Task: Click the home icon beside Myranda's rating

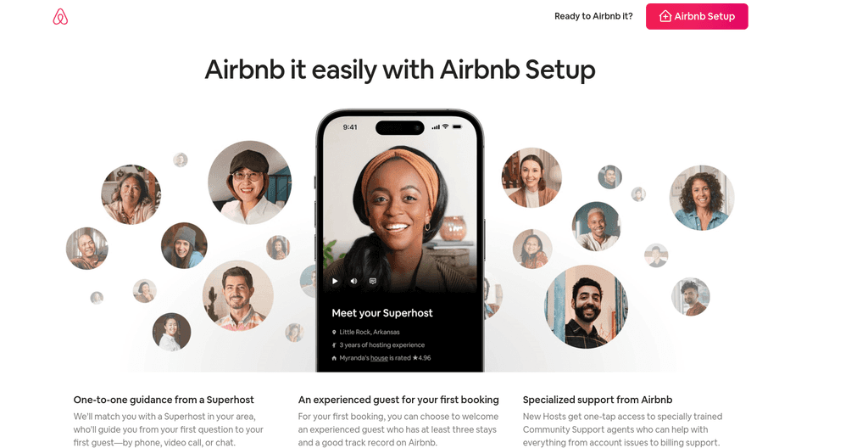Action: click(334, 358)
